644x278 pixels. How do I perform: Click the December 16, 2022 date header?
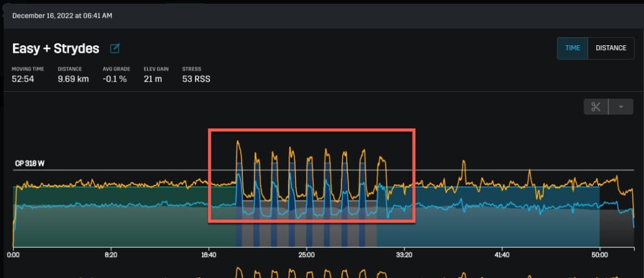(x=62, y=14)
